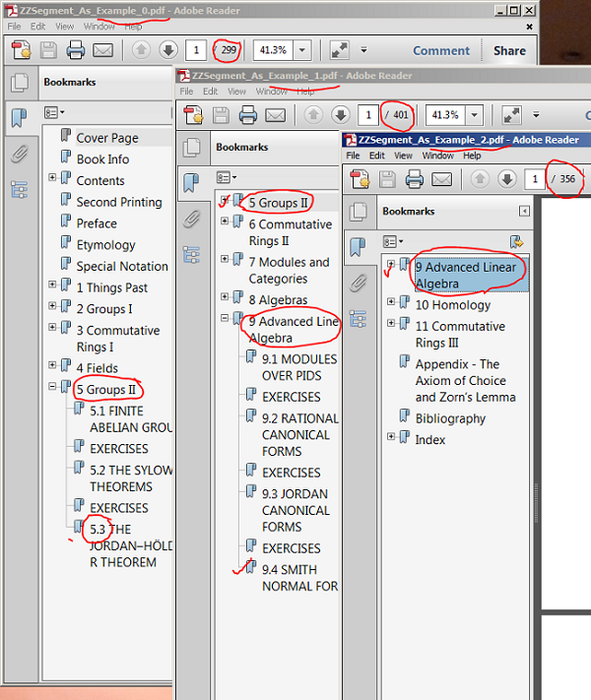Image resolution: width=591 pixels, height=700 pixels.
Task: Click new bookmark icon in Example_2 panel
Action: coord(516,242)
